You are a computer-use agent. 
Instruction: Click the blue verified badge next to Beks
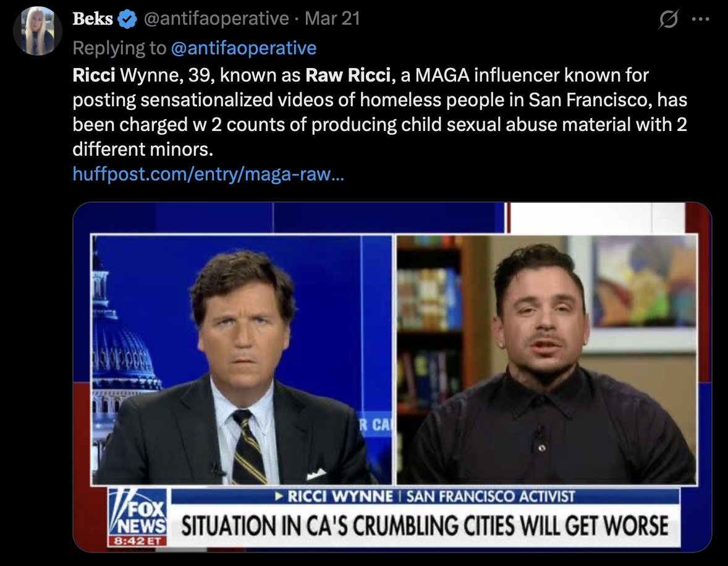pyautogui.click(x=127, y=19)
